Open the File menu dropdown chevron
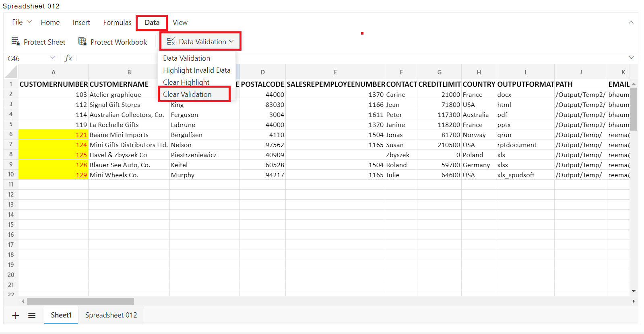Viewport: 644px width, 334px height. point(29,22)
